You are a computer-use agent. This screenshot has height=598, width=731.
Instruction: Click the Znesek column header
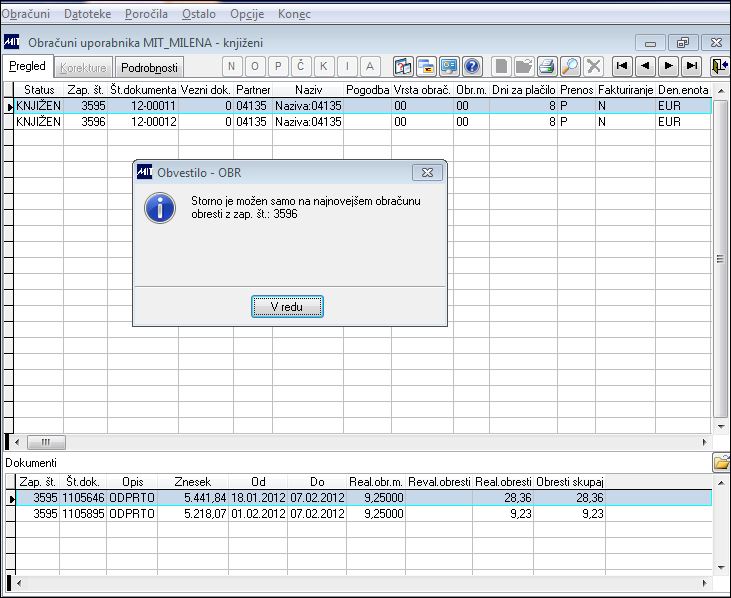193,481
